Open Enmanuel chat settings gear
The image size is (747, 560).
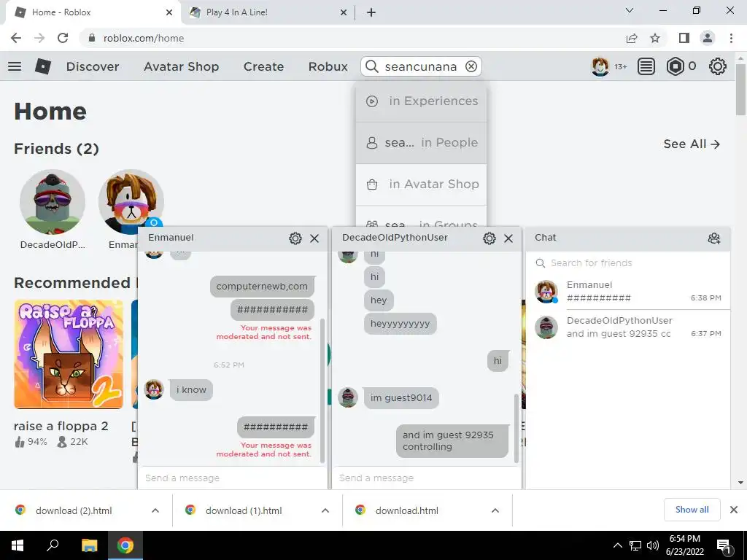295,238
